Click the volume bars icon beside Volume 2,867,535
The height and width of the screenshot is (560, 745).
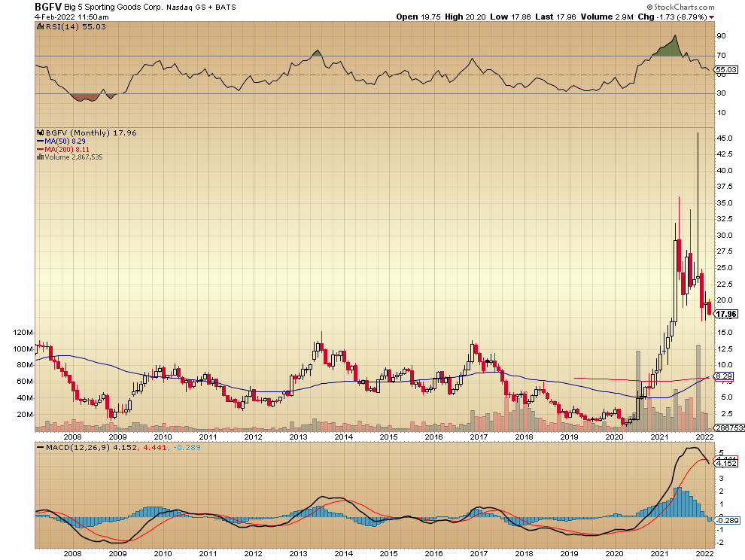tap(41, 157)
